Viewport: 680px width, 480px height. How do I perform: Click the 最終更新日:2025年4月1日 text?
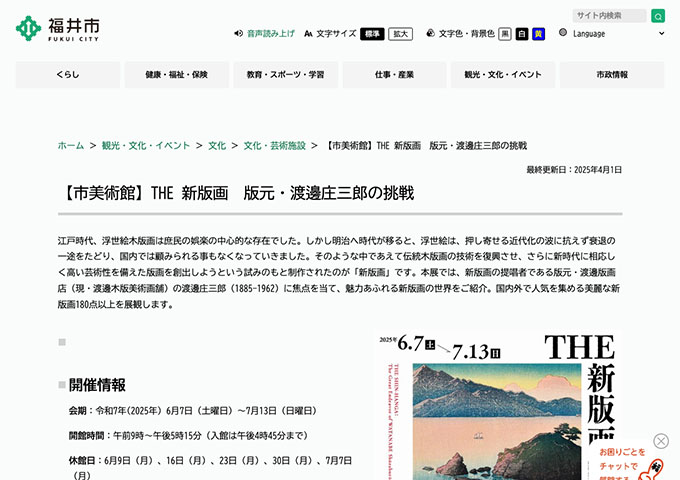click(x=574, y=170)
